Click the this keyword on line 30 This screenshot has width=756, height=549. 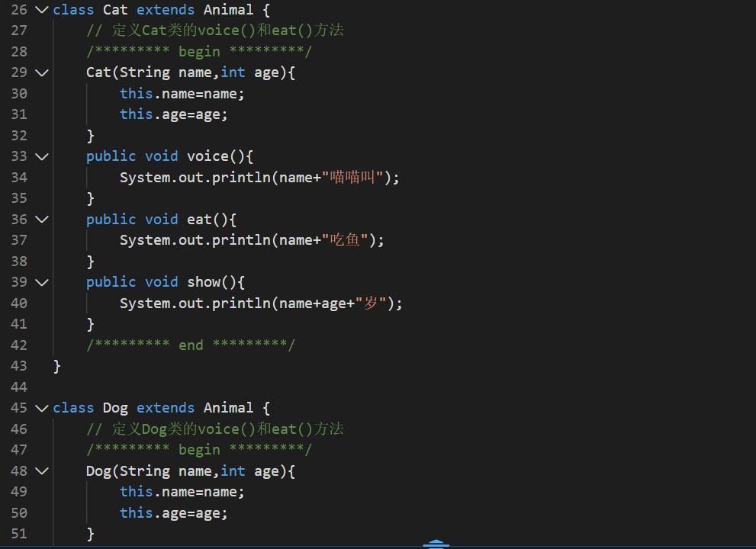pos(136,93)
